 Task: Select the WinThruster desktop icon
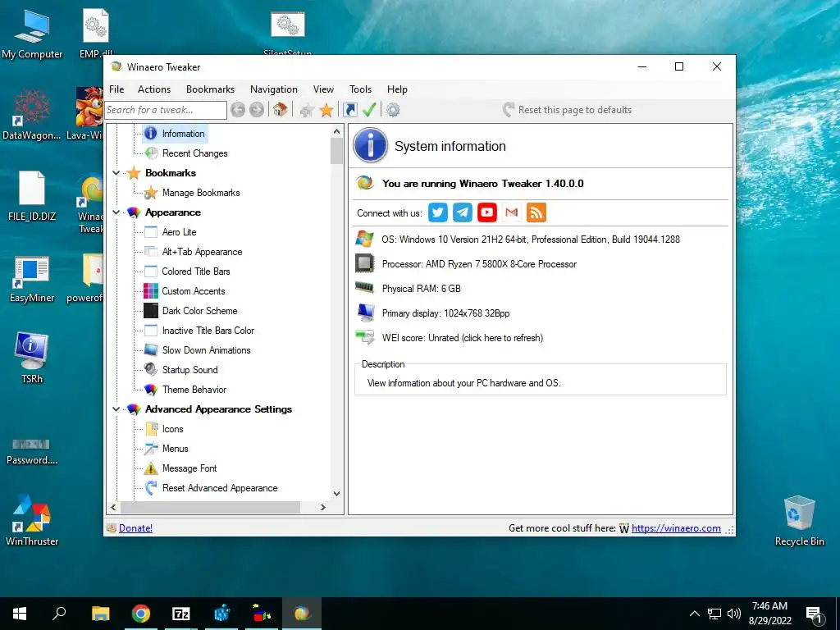coord(32,520)
